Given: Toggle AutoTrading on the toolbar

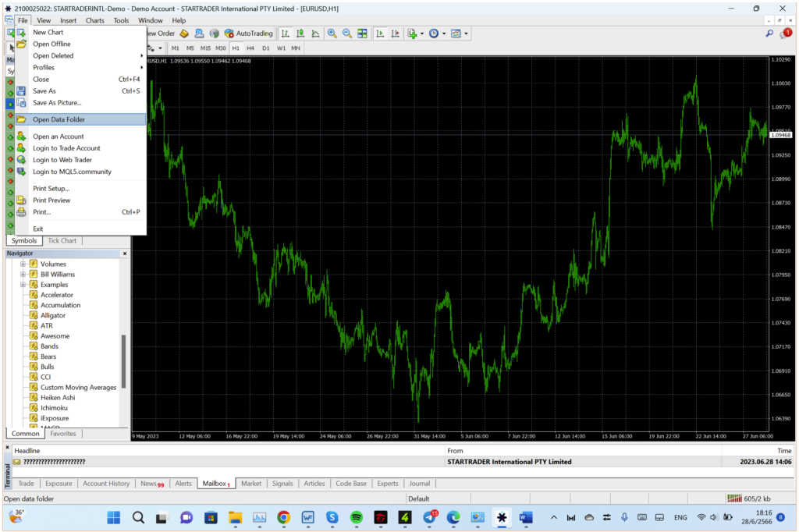Looking at the screenshot, I should point(249,34).
